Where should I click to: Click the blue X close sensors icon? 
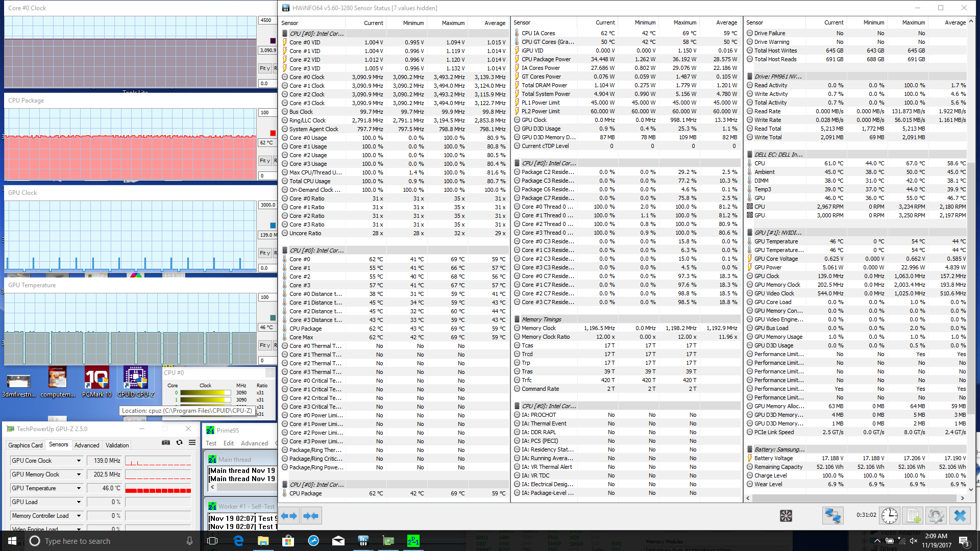point(960,516)
